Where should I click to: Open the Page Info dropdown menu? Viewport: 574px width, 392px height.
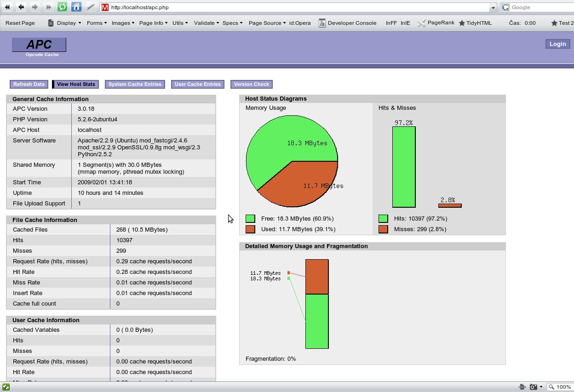pyautogui.click(x=166, y=23)
